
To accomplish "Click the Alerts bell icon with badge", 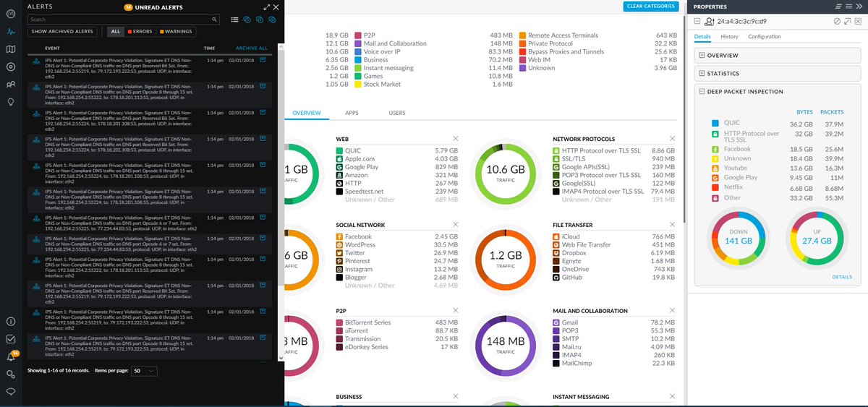I will [11, 356].
